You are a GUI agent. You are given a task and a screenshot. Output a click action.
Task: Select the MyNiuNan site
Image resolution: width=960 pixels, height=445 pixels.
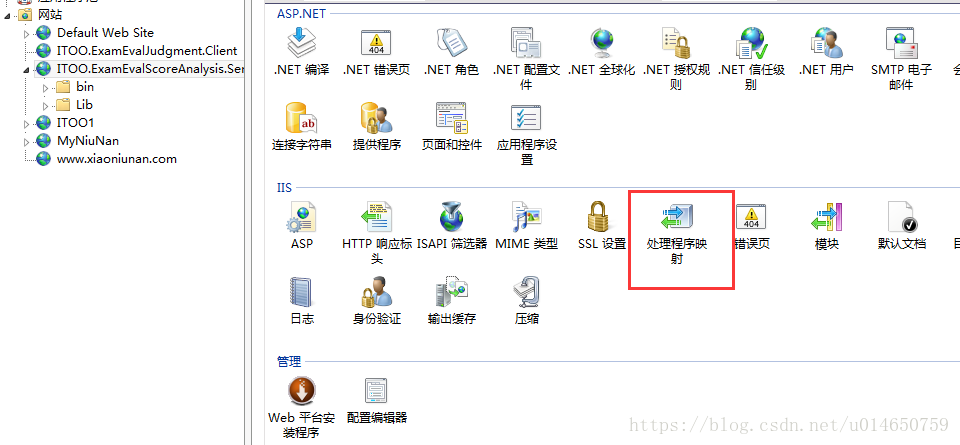[88, 141]
